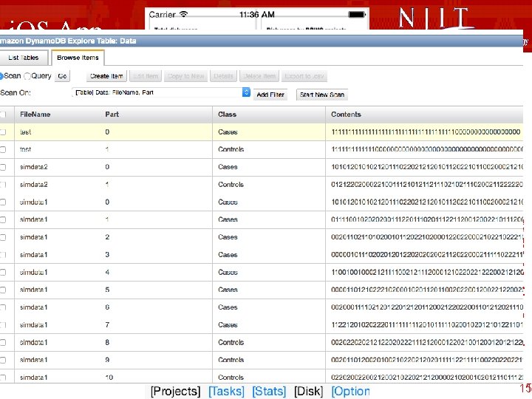The height and width of the screenshot is (399, 532).
Task: Check the box for test part 0
Action: 3,132
